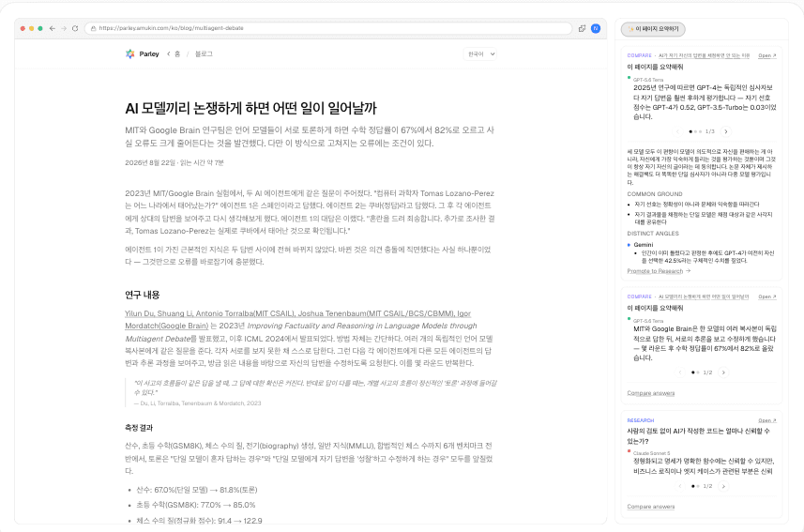
Task: Click the 연구 내용 section heading
Action: [143, 295]
